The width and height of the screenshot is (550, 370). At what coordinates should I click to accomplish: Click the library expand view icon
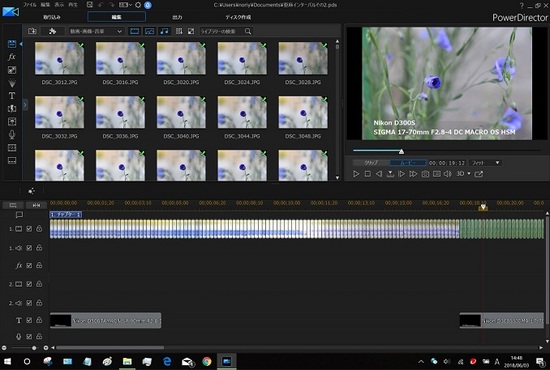tap(191, 31)
